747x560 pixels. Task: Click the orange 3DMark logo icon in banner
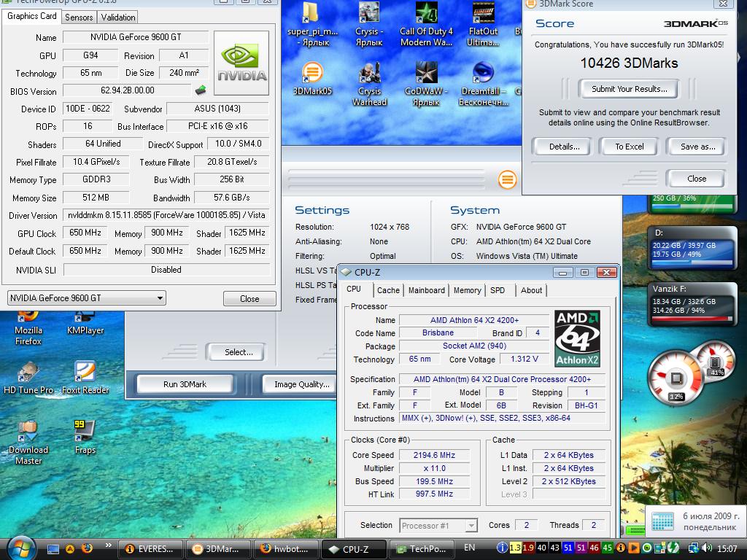pos(508,179)
